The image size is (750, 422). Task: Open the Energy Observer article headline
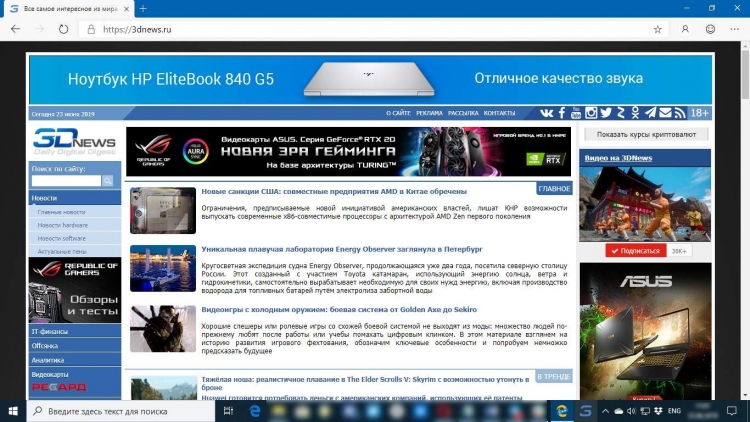click(x=342, y=249)
